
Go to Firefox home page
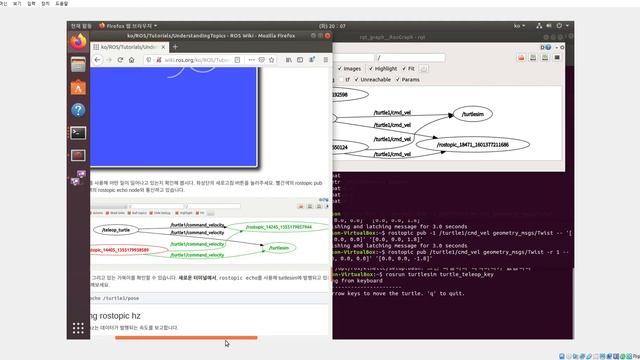[131, 60]
